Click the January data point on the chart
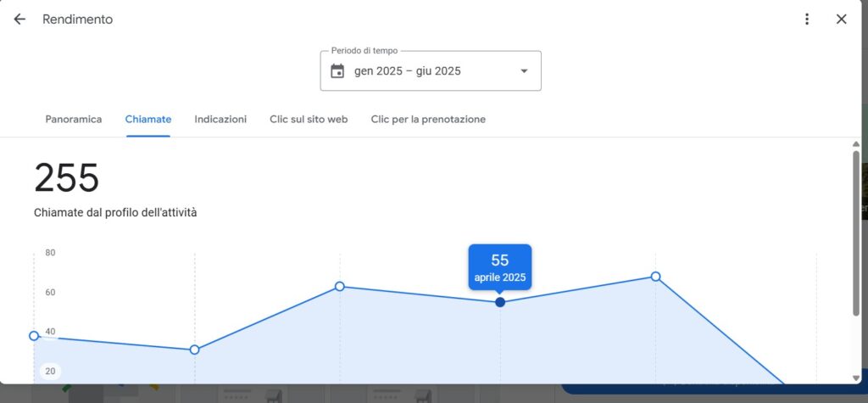868x403 pixels. [x=34, y=336]
